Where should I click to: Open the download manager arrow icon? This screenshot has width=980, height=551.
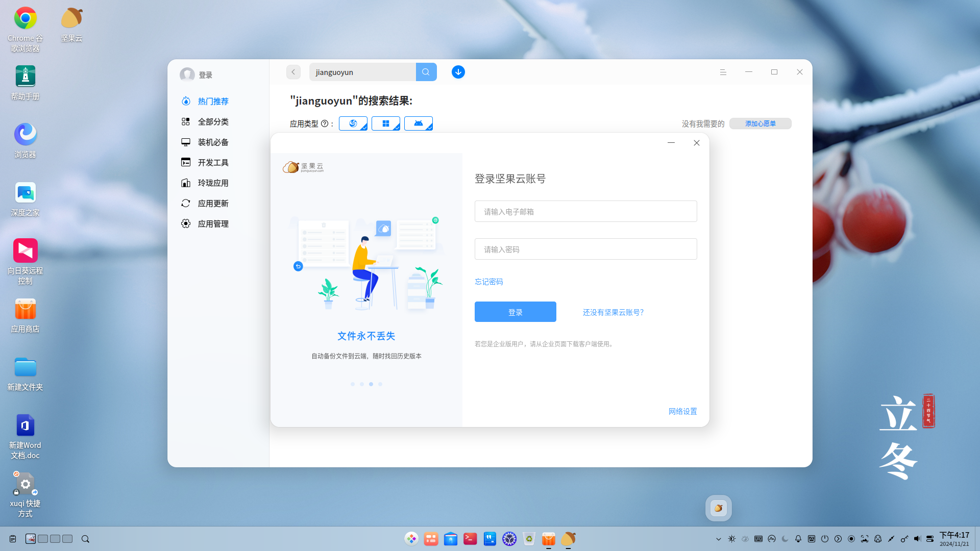pyautogui.click(x=458, y=72)
